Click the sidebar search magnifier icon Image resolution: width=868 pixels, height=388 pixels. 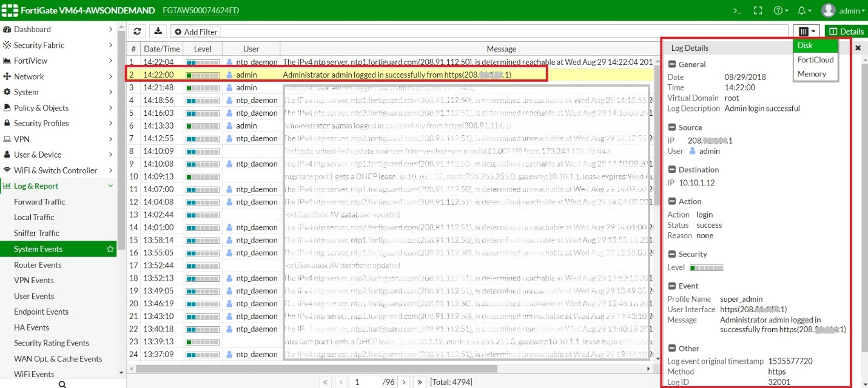click(62, 384)
